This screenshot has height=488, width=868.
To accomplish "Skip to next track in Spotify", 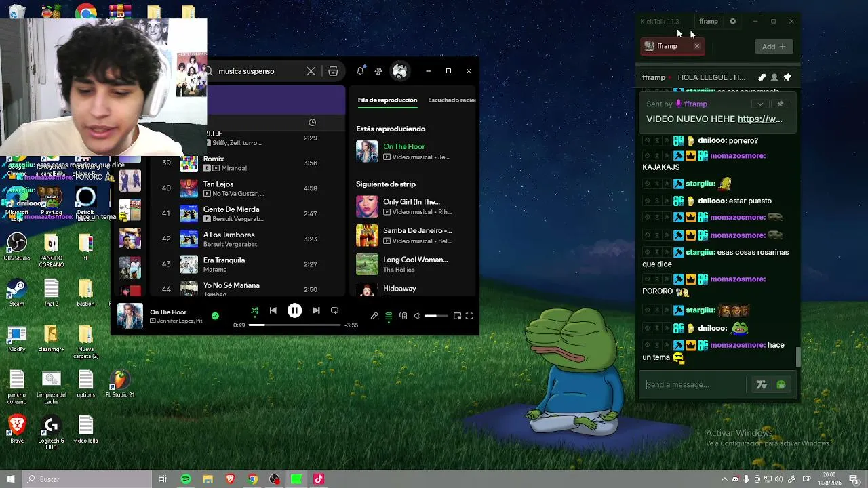I will click(316, 310).
